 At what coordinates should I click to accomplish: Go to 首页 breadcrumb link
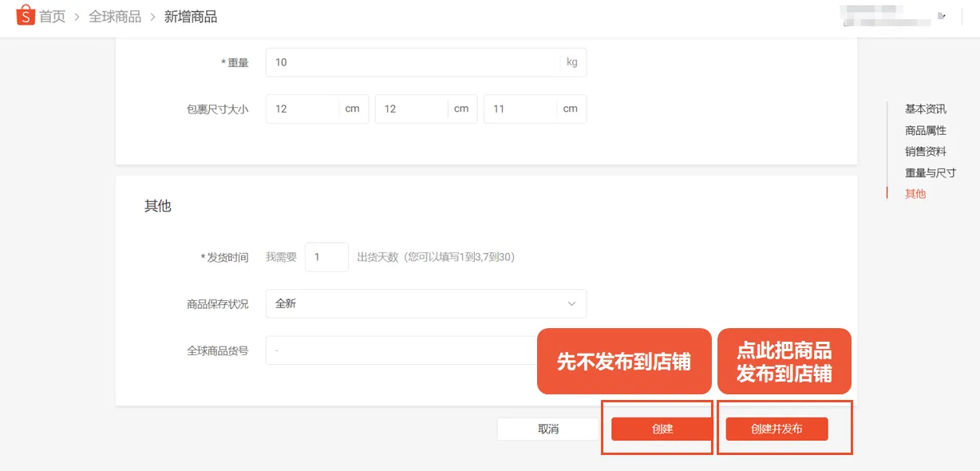(53, 17)
